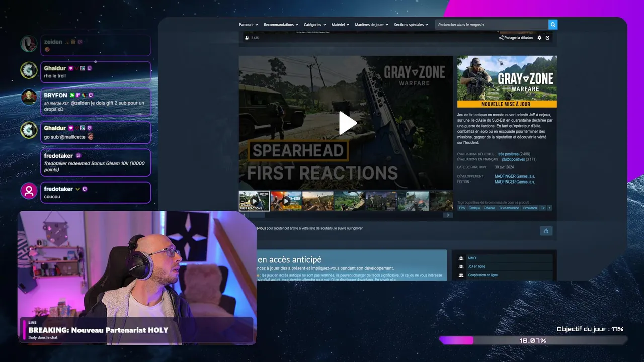Click the icon beside JcJ en ligne
This screenshot has width=644, height=362.
(x=461, y=266)
